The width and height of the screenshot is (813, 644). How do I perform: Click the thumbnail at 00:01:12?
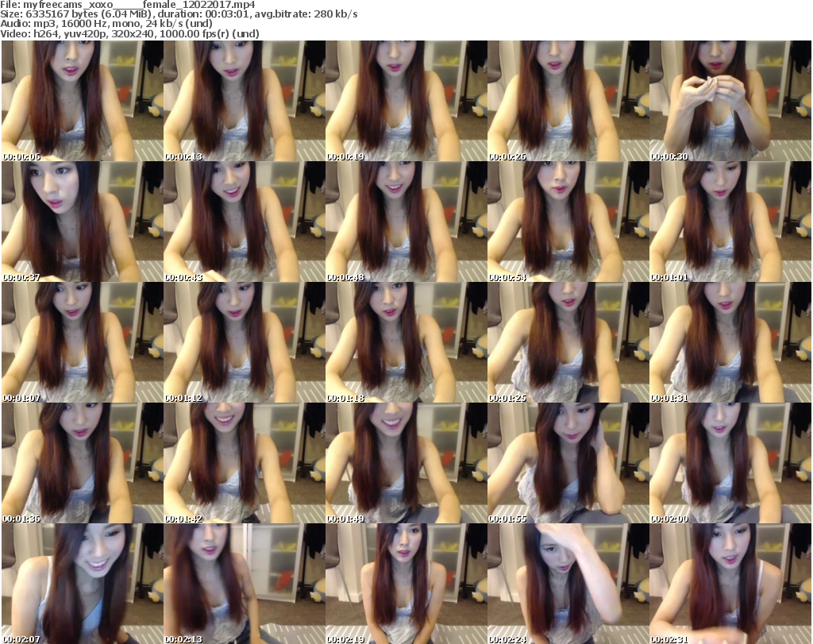click(245, 342)
